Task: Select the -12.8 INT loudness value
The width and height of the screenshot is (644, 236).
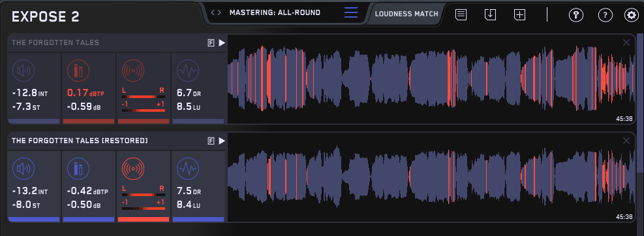Action: pyautogui.click(x=30, y=93)
